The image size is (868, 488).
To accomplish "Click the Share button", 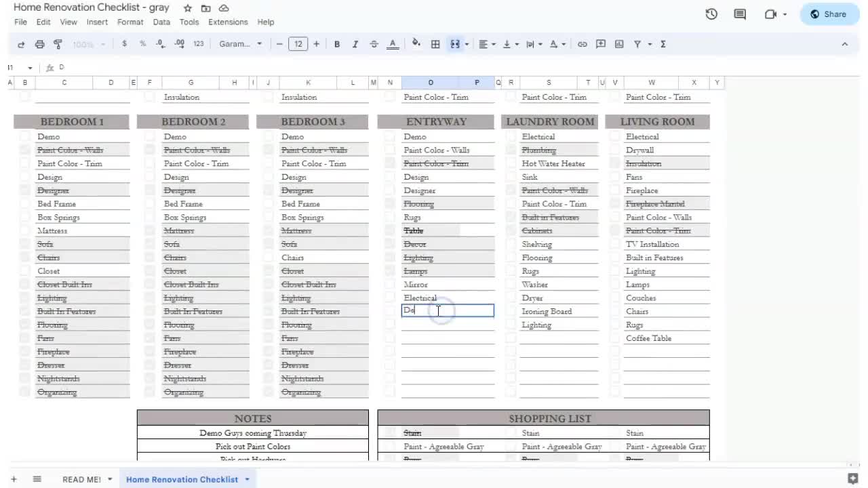I will tap(829, 14).
